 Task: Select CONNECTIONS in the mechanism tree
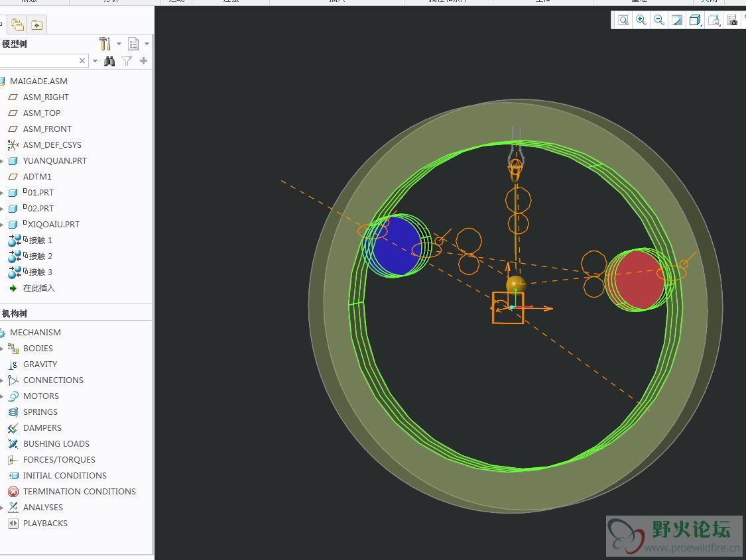(53, 380)
